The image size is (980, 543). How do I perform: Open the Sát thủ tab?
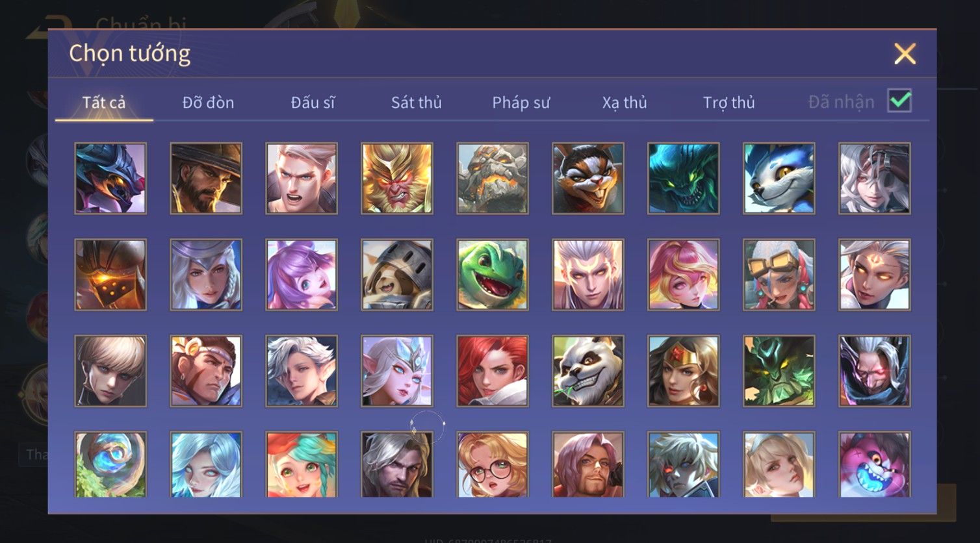point(417,103)
